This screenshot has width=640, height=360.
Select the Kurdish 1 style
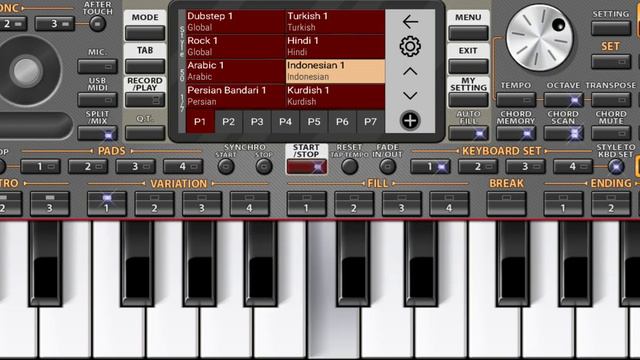coord(335,96)
